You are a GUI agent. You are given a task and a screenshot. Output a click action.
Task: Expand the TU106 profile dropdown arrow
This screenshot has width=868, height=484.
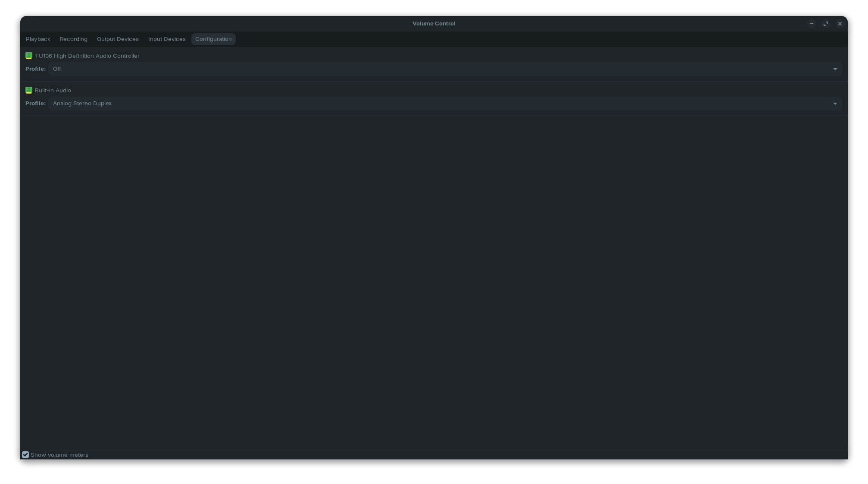[835, 69]
